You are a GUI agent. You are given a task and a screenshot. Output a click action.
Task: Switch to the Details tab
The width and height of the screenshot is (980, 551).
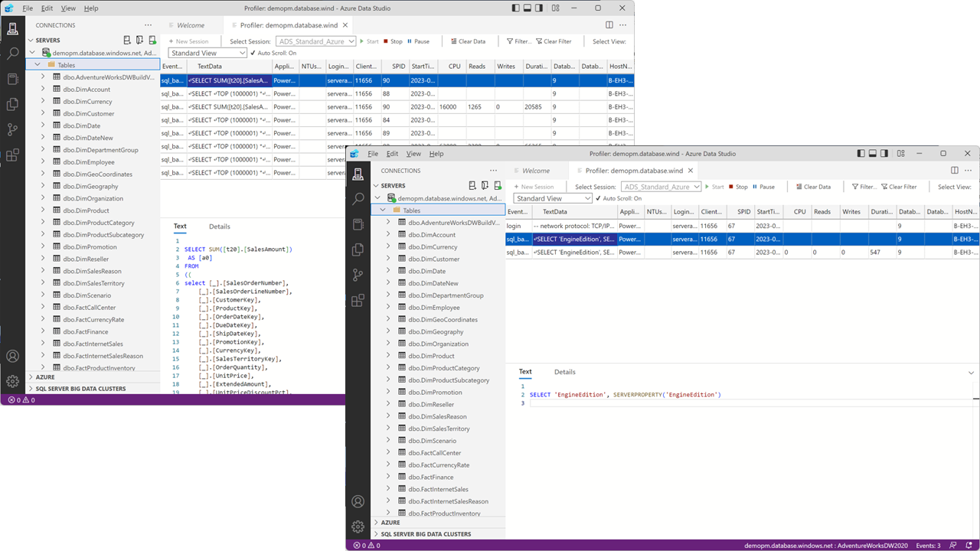(564, 372)
